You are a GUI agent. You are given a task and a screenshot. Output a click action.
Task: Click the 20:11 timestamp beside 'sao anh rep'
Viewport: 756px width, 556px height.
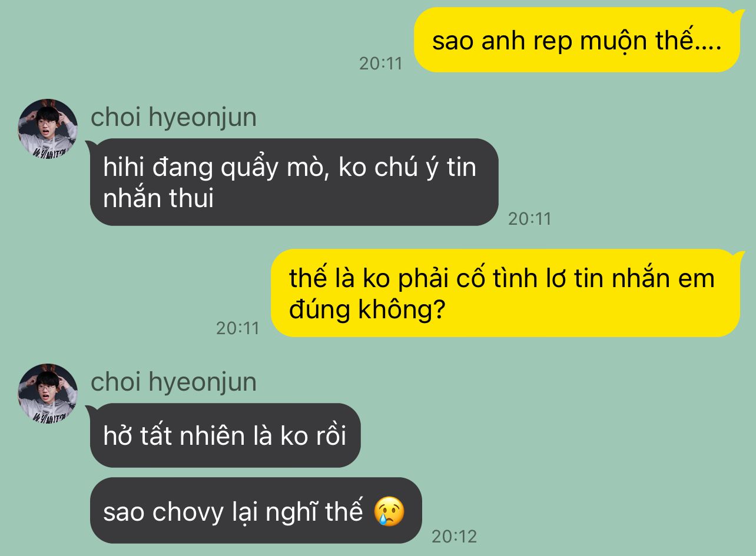click(381, 63)
